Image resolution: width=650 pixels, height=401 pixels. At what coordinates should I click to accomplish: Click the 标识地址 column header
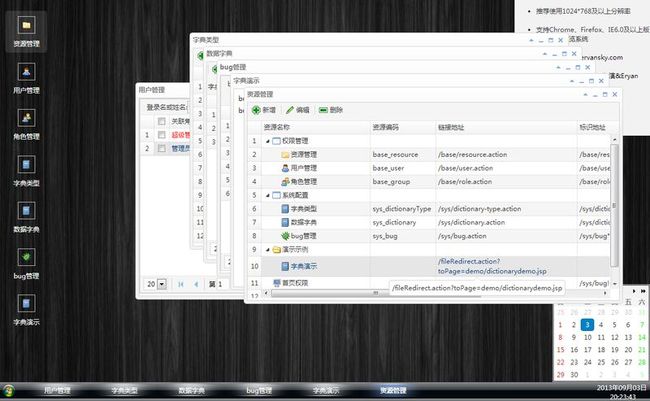593,127
